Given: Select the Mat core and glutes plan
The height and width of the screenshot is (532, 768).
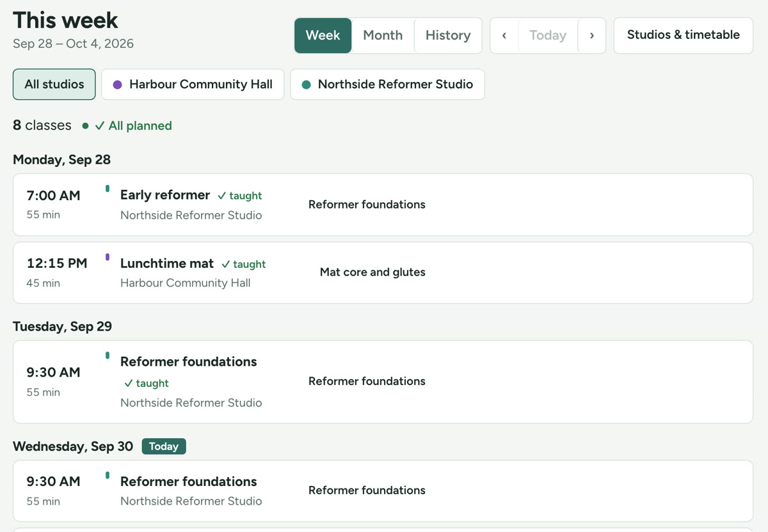Looking at the screenshot, I should (372, 272).
